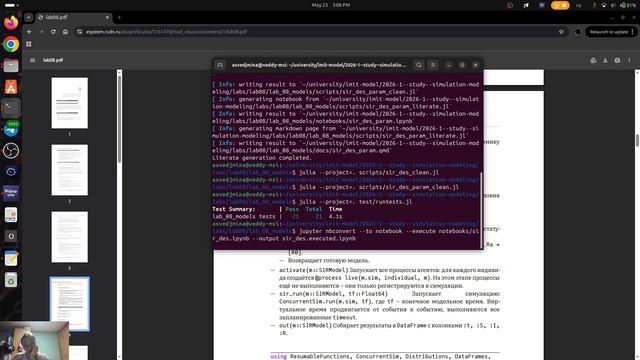640x360 pixels.
Task: Click 'Literate generation completed.' terminal line
Action: point(262,158)
